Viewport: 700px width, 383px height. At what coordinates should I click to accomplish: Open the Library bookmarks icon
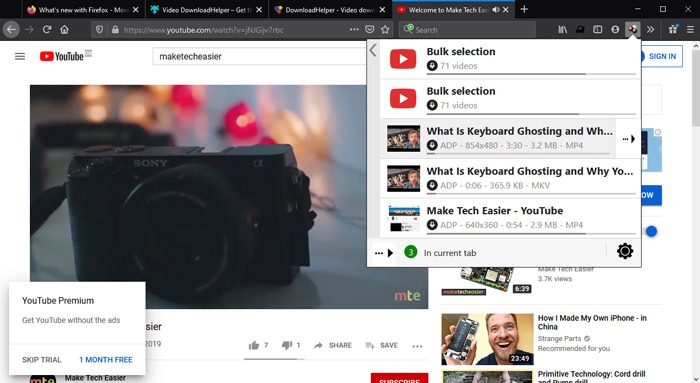562,29
